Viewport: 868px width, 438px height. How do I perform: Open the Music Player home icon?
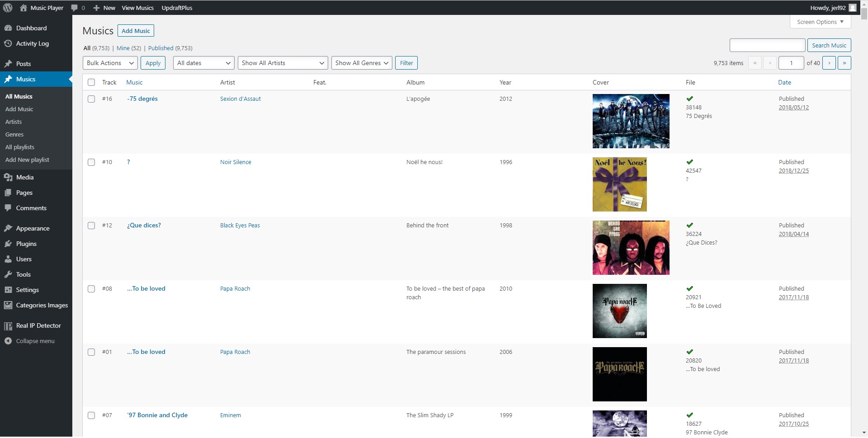24,8
